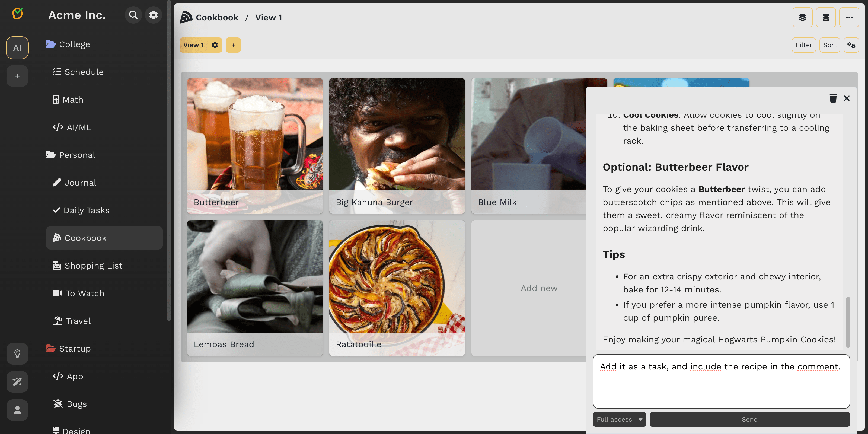Open the Lembas Bread card

click(x=255, y=288)
